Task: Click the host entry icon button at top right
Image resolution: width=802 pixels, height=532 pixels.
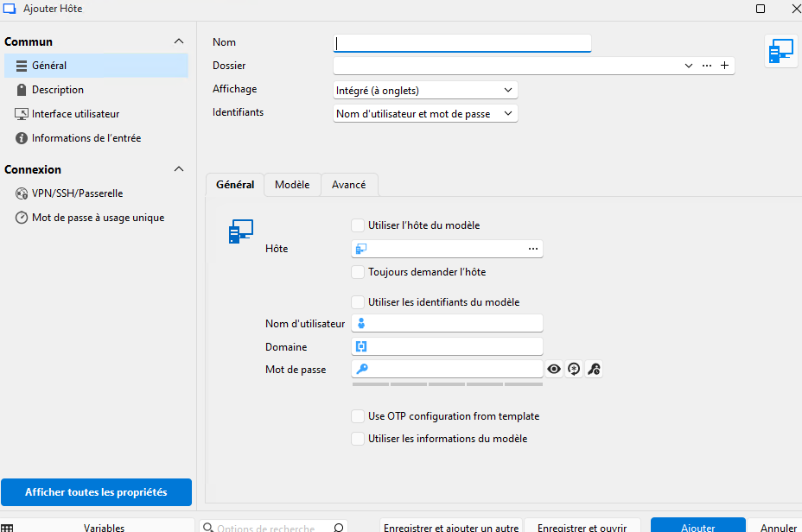Action: (x=781, y=52)
